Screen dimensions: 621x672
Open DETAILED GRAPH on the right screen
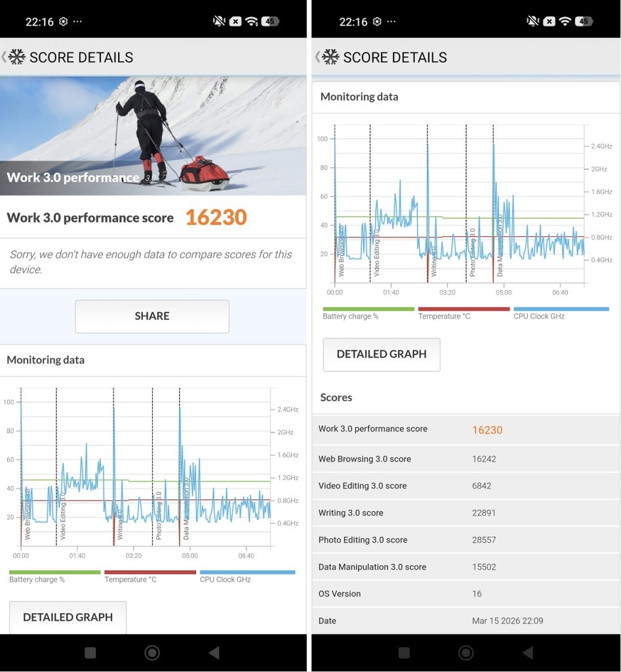pos(381,354)
